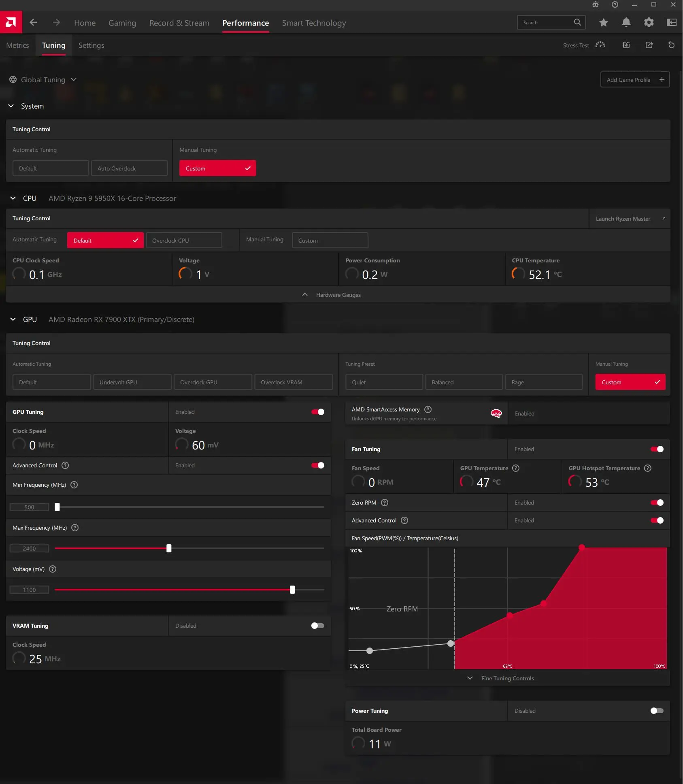This screenshot has height=784, width=683.
Task: Click the Max Frequency slider handle
Action: click(x=169, y=548)
